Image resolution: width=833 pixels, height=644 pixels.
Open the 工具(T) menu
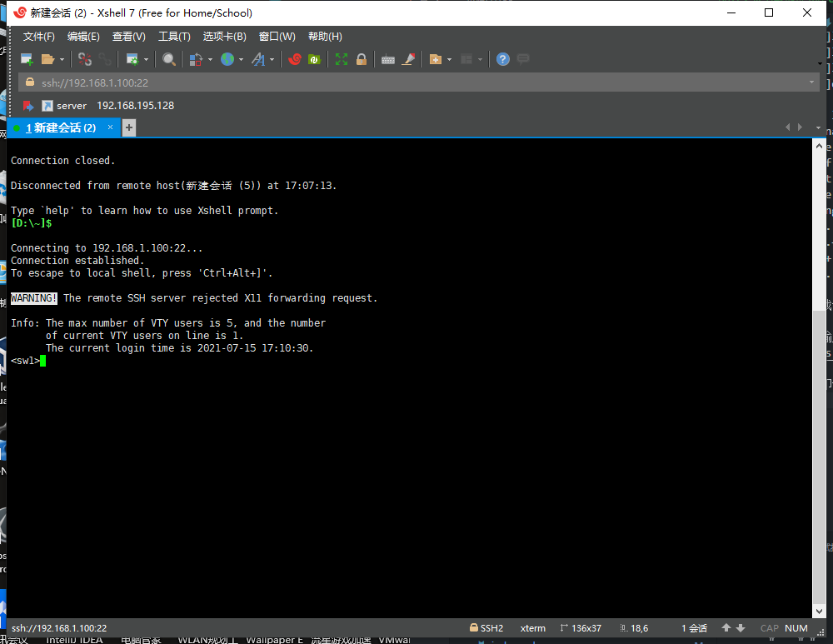click(174, 37)
